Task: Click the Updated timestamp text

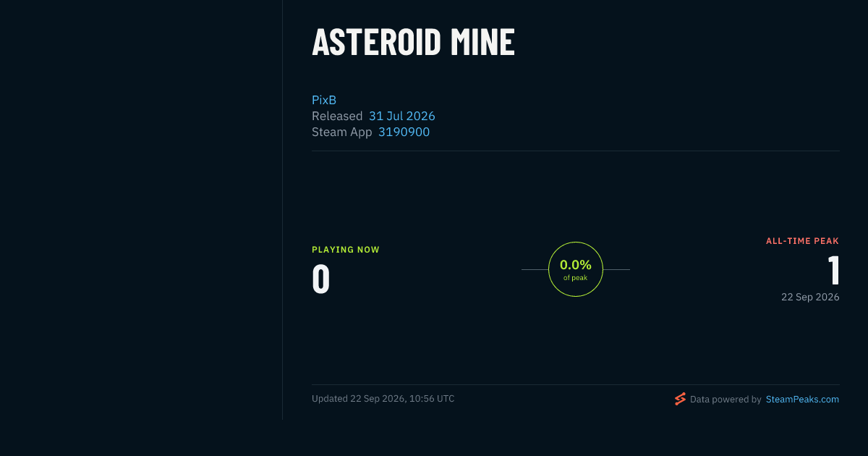Action: (383, 399)
